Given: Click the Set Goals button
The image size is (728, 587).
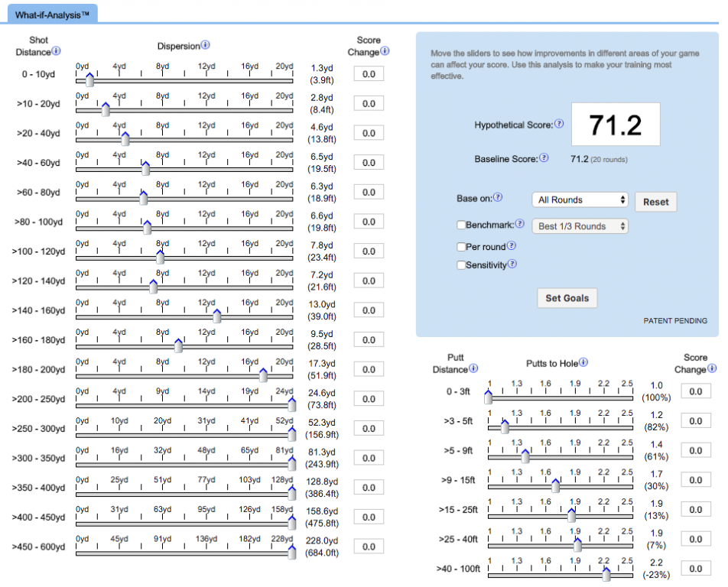Looking at the screenshot, I should tap(567, 298).
